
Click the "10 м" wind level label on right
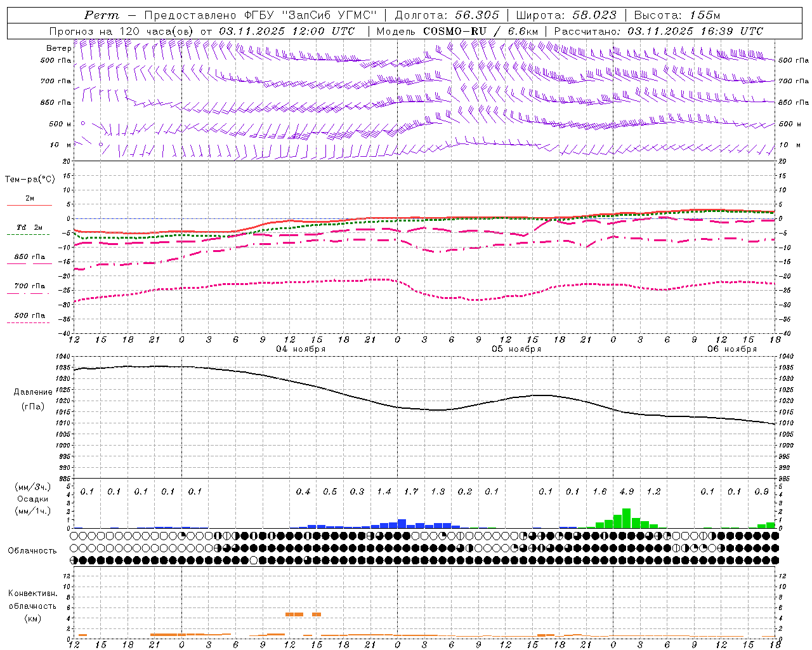coord(790,145)
